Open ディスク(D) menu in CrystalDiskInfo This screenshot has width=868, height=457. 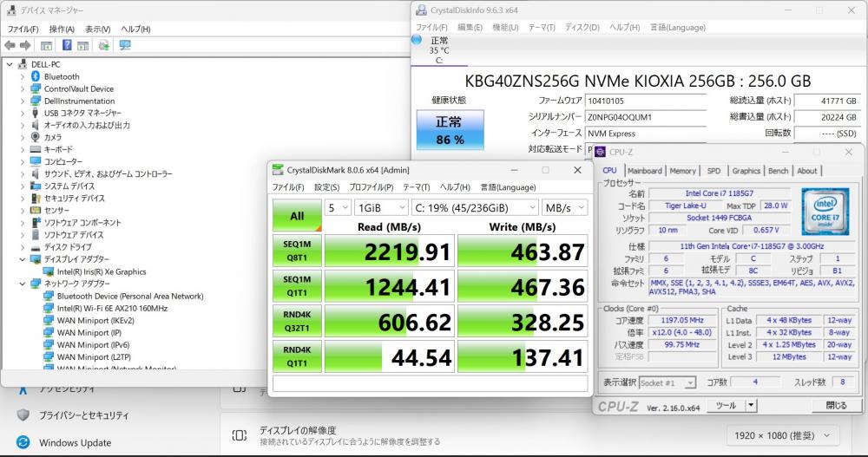coord(582,27)
